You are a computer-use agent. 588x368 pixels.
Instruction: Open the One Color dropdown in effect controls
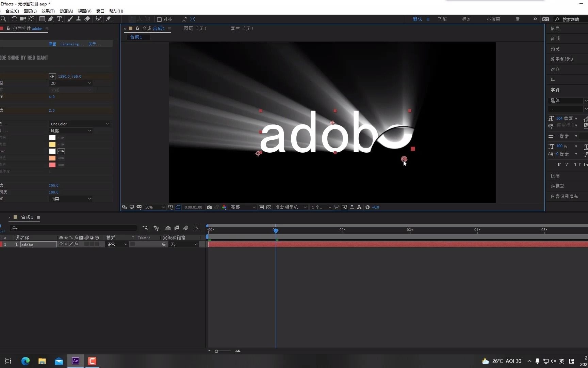tap(79, 124)
